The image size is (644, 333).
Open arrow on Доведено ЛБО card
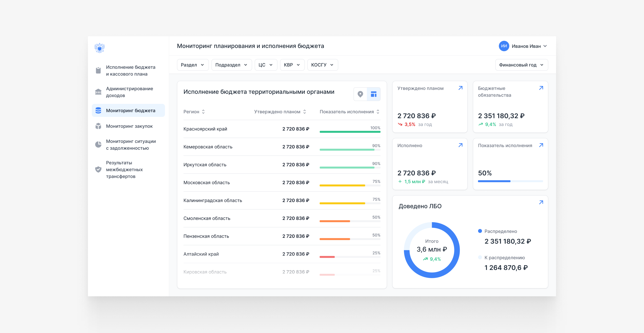pos(541,203)
